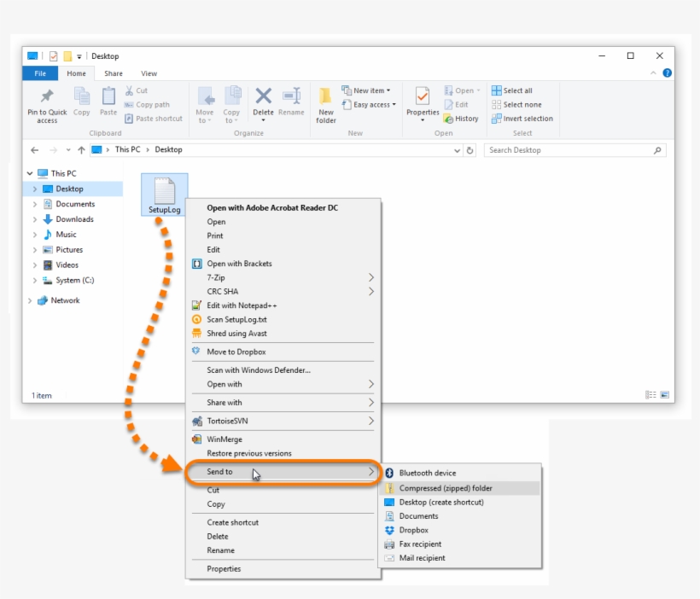Choose Open with Brackets
This screenshot has width=700, height=599.
point(283,264)
